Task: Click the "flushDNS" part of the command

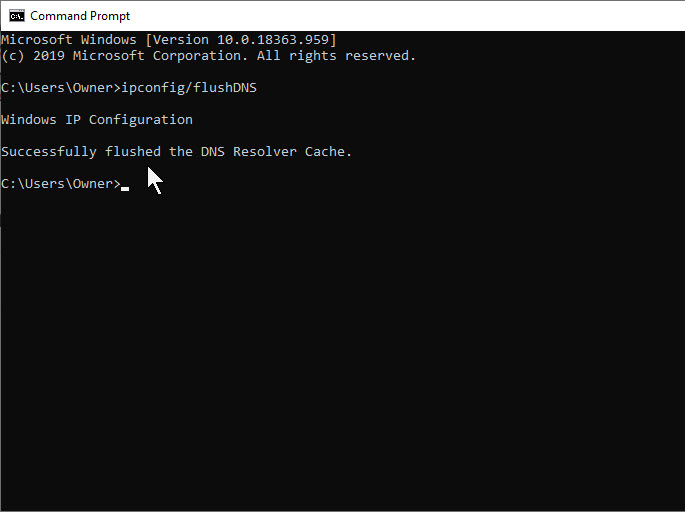Action: pos(225,88)
